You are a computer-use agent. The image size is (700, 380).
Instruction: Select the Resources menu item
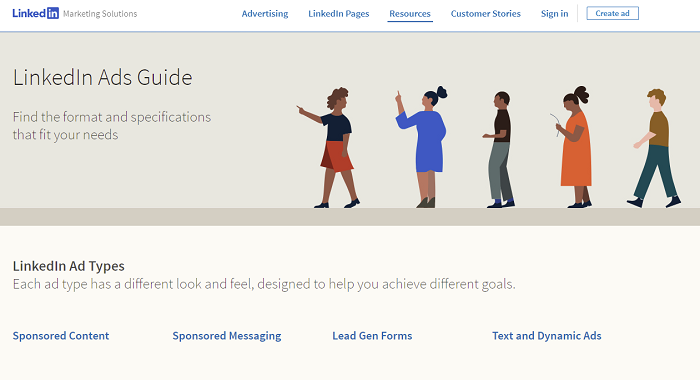410,14
